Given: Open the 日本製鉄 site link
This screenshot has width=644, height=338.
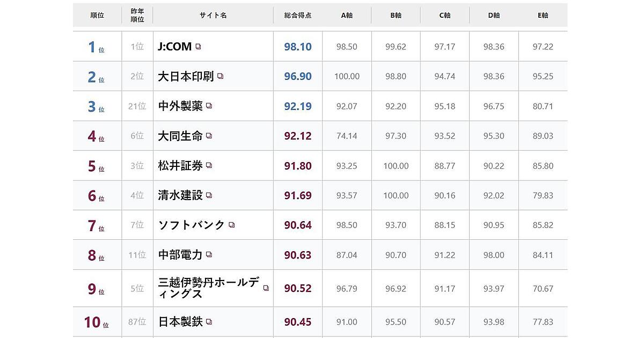Looking at the screenshot, I should pyautogui.click(x=180, y=322).
